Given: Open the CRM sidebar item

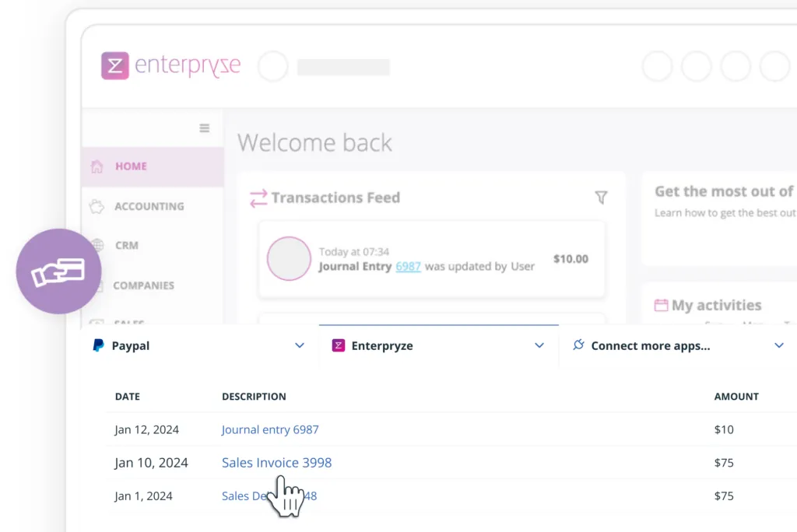Looking at the screenshot, I should coord(153,246).
